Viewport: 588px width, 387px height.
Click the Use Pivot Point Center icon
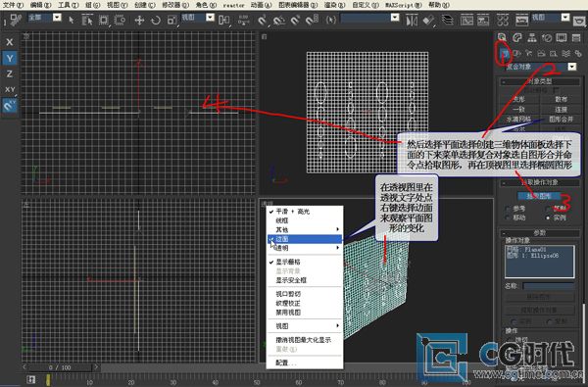tap(224, 20)
